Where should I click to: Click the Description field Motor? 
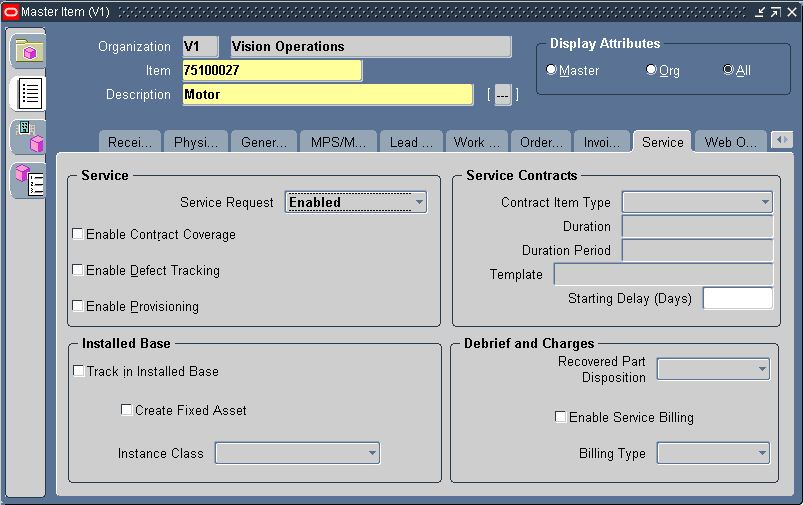(x=328, y=95)
